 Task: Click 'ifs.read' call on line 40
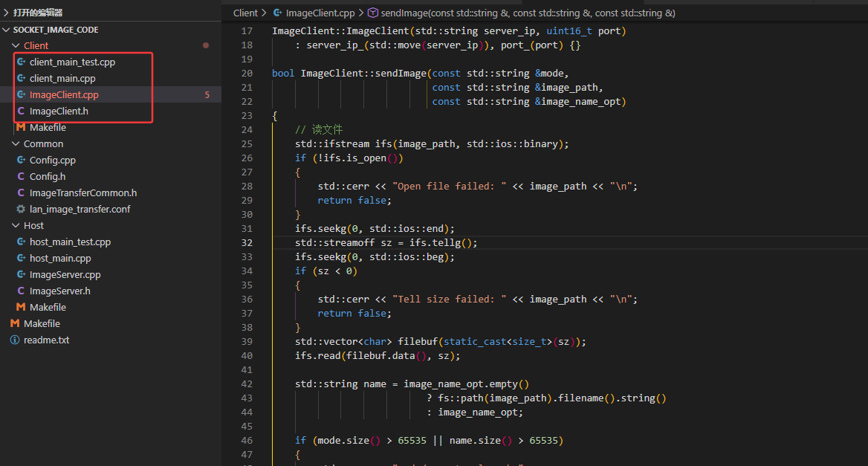click(318, 356)
